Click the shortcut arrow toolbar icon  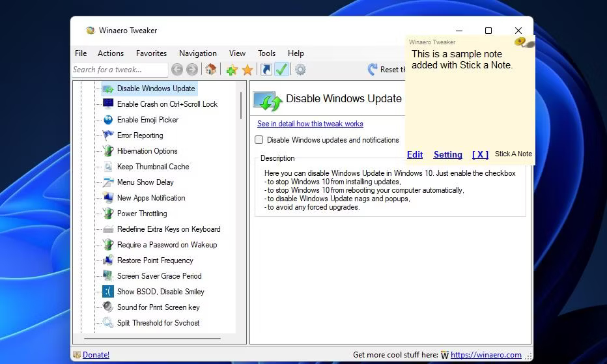coord(266,70)
